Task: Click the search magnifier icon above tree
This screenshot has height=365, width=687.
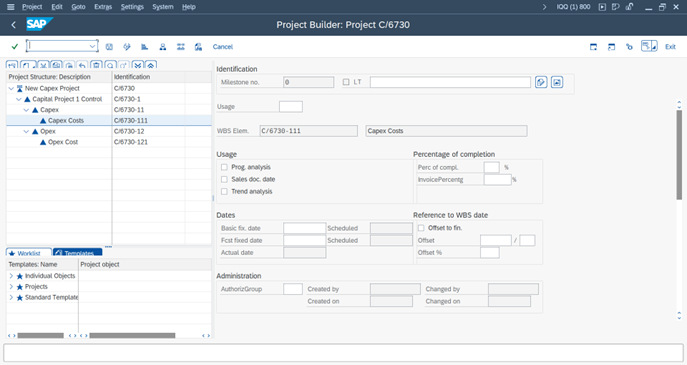Action: [110, 65]
